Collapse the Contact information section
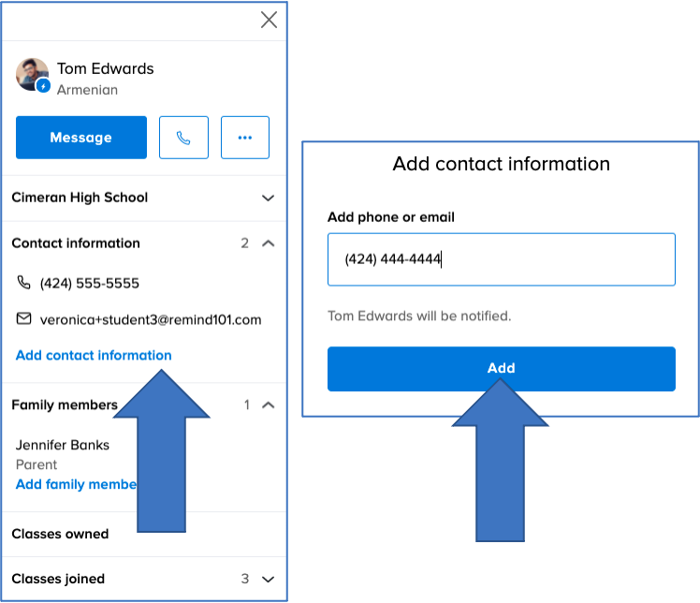 tap(268, 243)
